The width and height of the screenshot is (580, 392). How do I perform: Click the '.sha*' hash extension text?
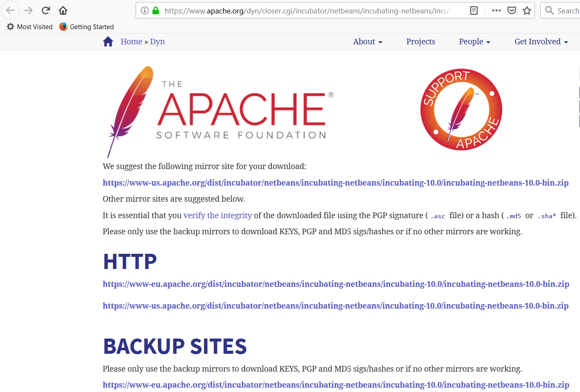[547, 216]
